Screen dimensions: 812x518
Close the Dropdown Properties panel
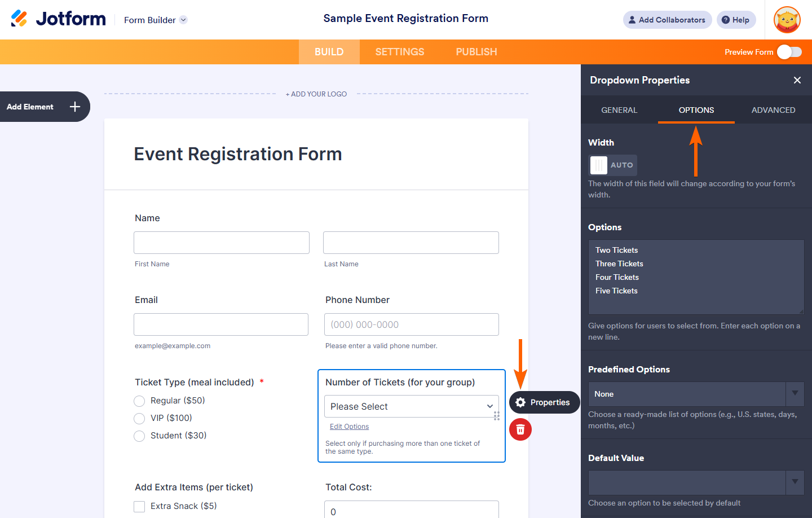[797, 80]
